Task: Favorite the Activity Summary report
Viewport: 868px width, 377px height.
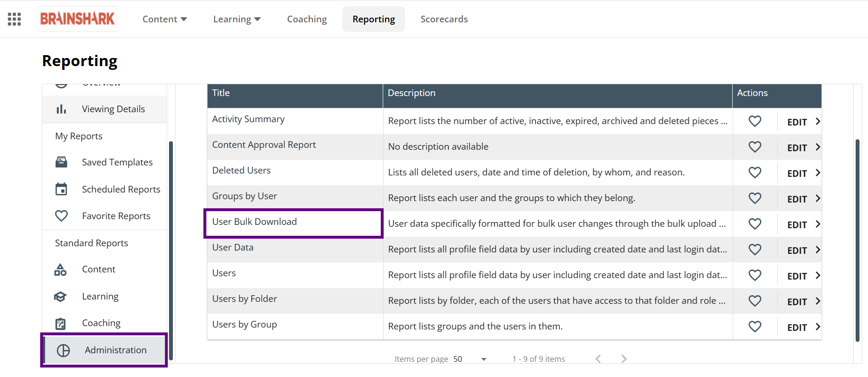Action: (x=755, y=121)
